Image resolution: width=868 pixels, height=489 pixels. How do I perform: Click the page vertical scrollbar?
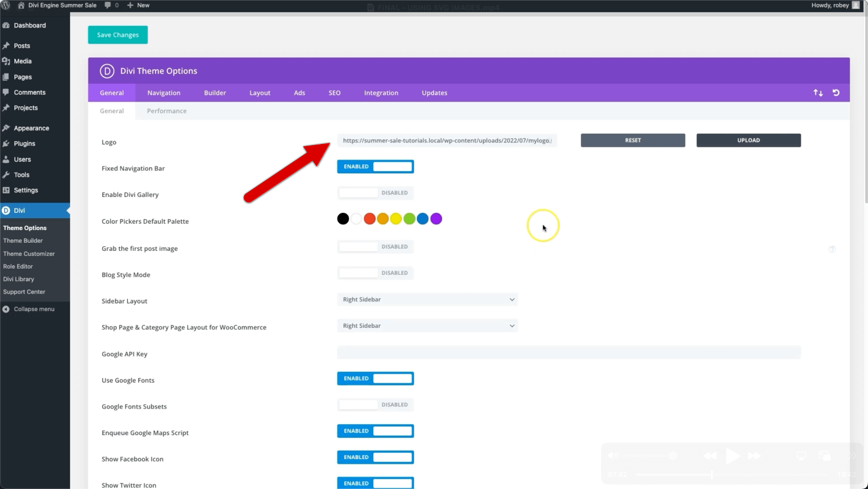[866, 109]
